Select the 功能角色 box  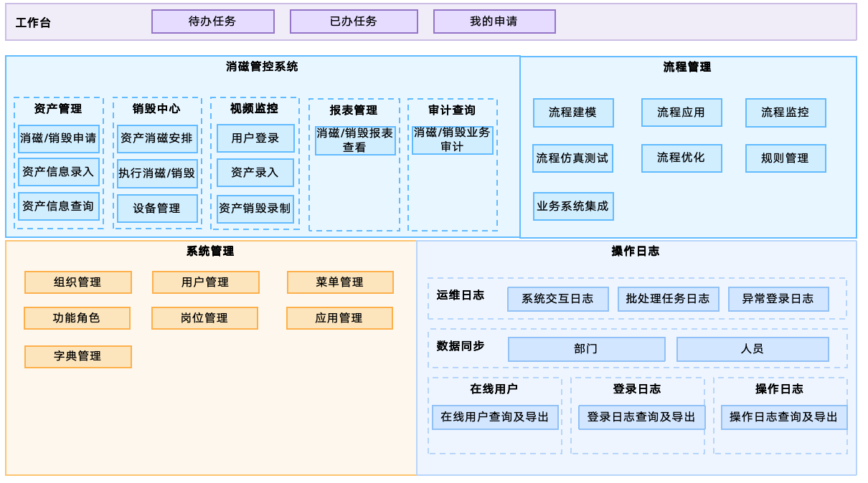tap(77, 318)
